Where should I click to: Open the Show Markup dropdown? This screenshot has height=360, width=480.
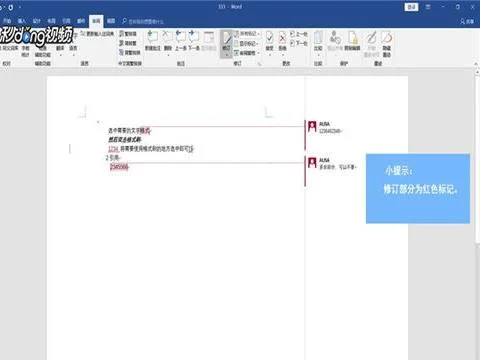coord(247,43)
